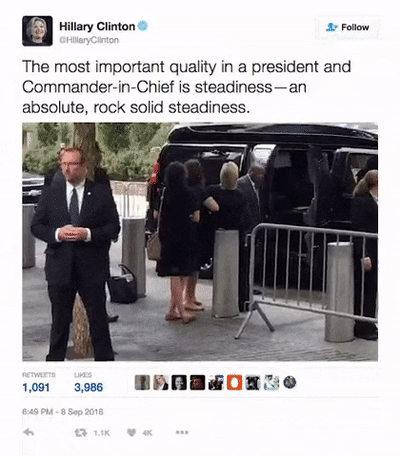The image size is (400, 456).
Task: Click the retweet icon showing 1.1K
Action: (79, 433)
